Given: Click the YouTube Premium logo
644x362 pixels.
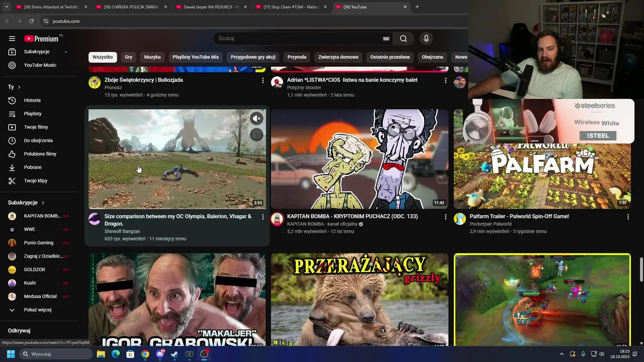Looking at the screenshot, I should coord(42,39).
